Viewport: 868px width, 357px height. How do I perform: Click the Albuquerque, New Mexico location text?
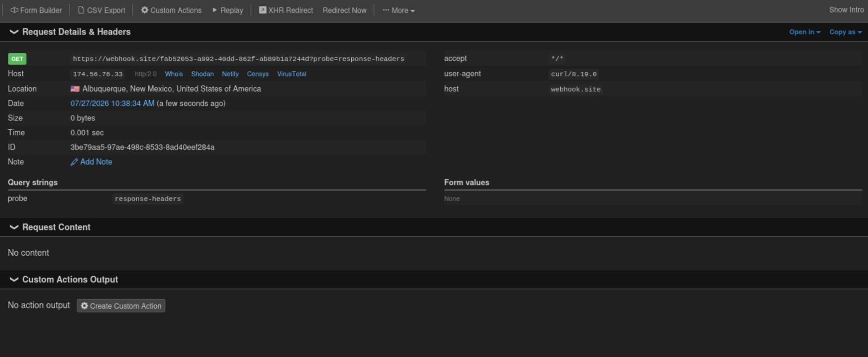click(171, 89)
